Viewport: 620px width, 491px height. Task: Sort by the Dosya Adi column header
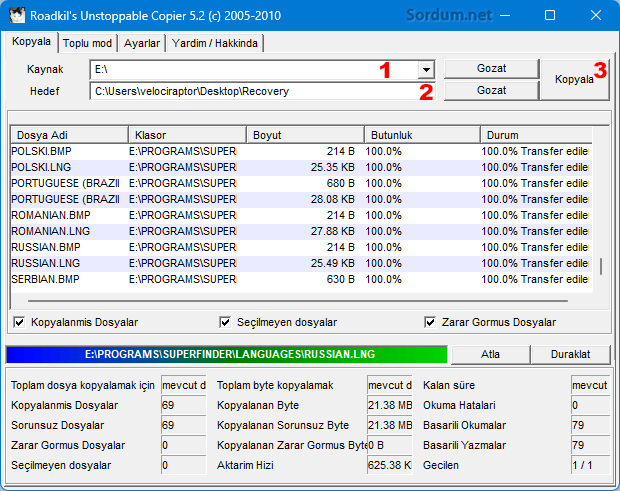click(x=70, y=135)
